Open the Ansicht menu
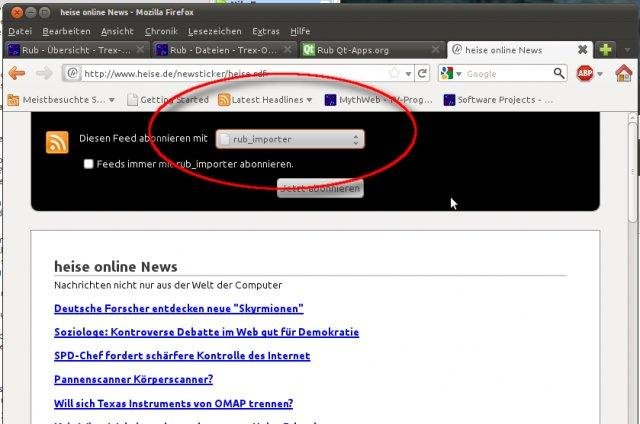 point(118,31)
